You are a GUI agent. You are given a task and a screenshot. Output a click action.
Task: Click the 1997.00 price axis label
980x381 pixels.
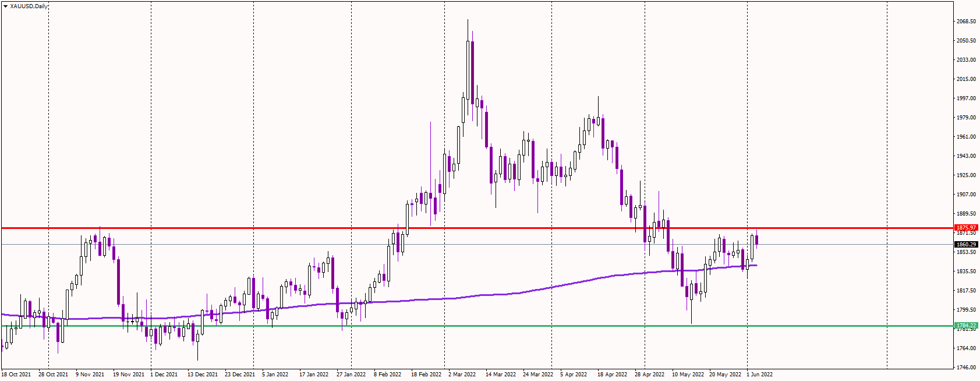point(966,98)
